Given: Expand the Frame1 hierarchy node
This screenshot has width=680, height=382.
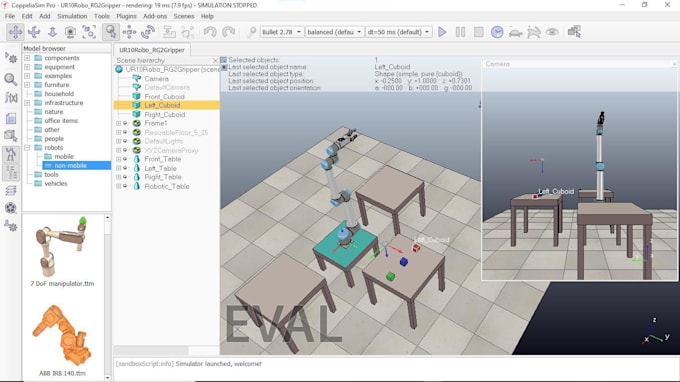Looking at the screenshot, I should click(118, 124).
